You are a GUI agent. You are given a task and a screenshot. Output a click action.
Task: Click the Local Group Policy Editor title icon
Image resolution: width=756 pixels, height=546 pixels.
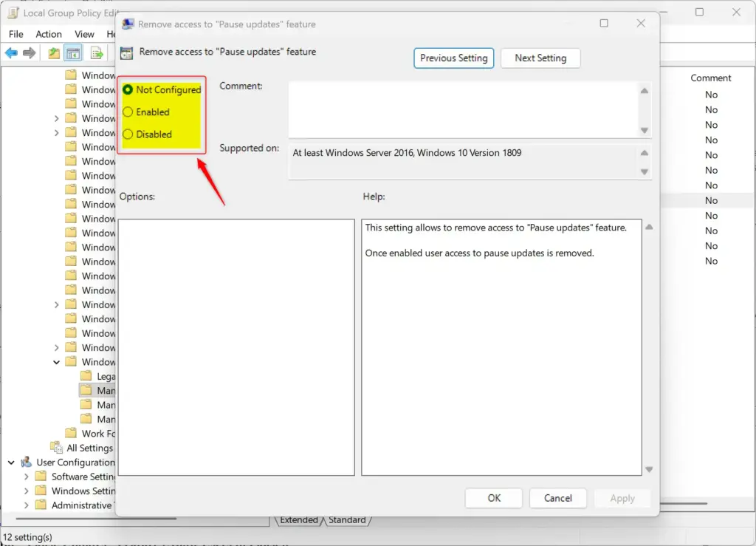pyautogui.click(x=13, y=13)
